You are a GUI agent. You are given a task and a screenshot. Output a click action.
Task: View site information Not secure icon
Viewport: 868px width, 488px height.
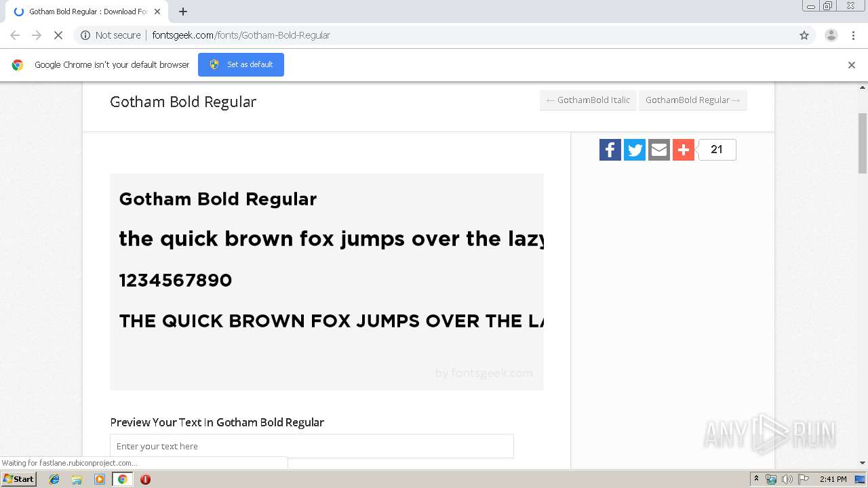(x=85, y=35)
